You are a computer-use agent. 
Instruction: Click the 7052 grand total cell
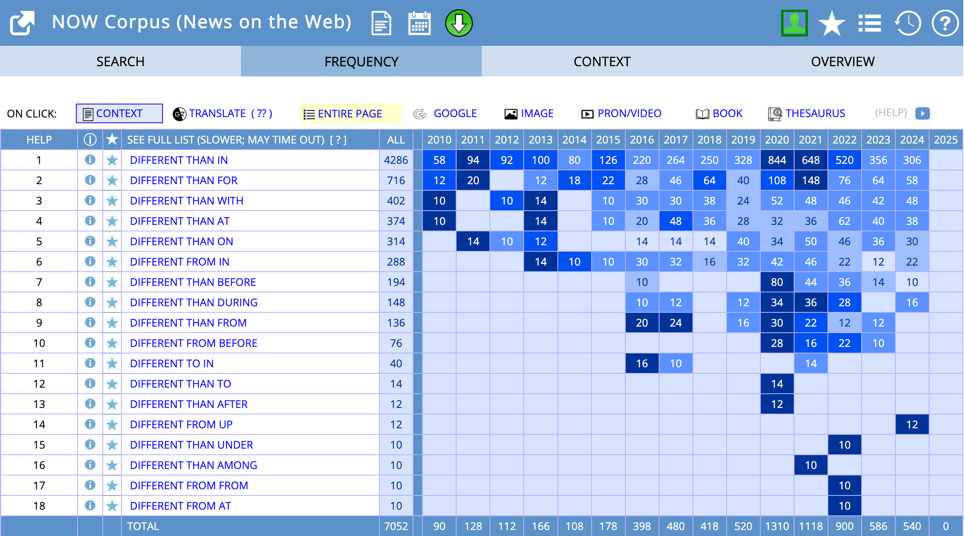point(396,526)
